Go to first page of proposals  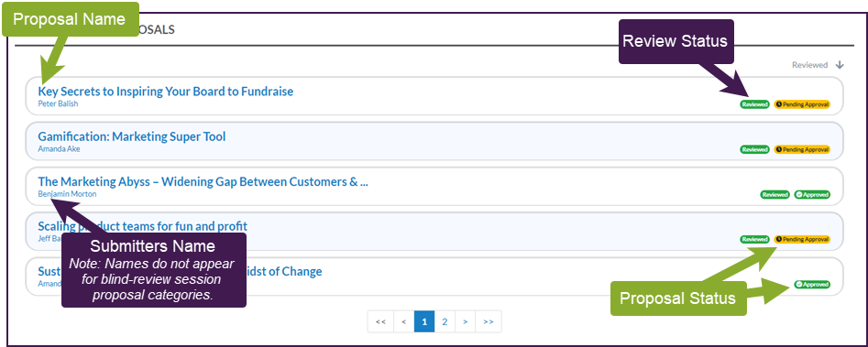(x=380, y=321)
